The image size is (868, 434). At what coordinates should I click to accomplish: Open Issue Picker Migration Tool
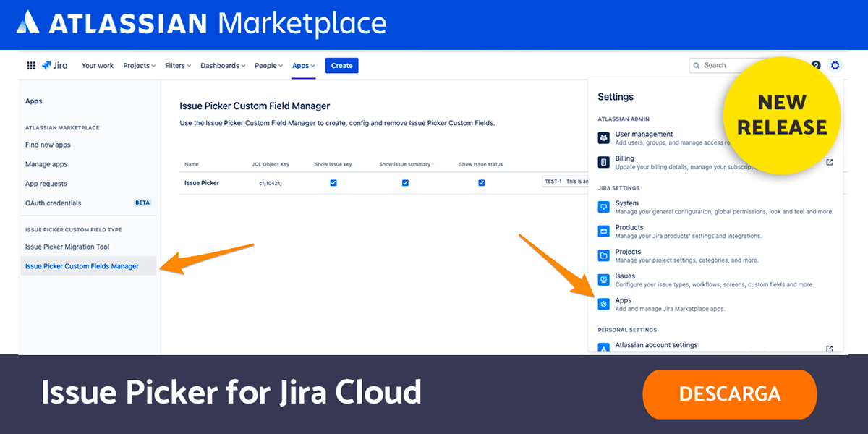pos(67,247)
